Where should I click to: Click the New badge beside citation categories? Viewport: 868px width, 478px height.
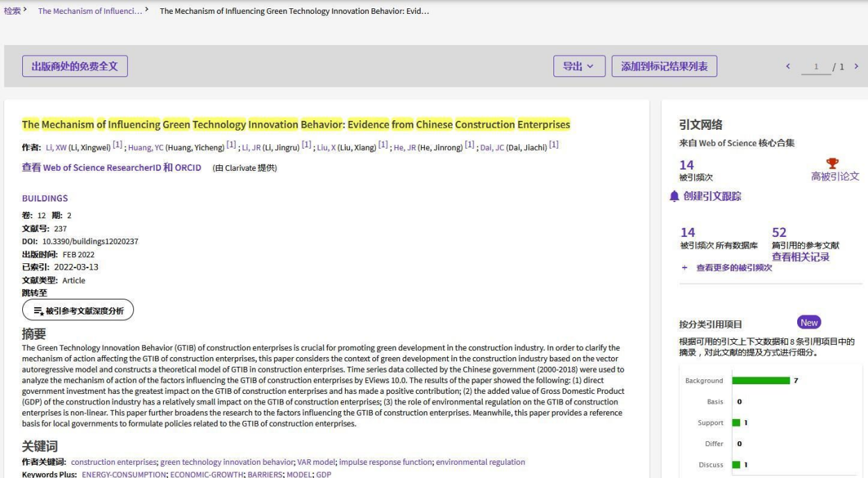coord(809,322)
